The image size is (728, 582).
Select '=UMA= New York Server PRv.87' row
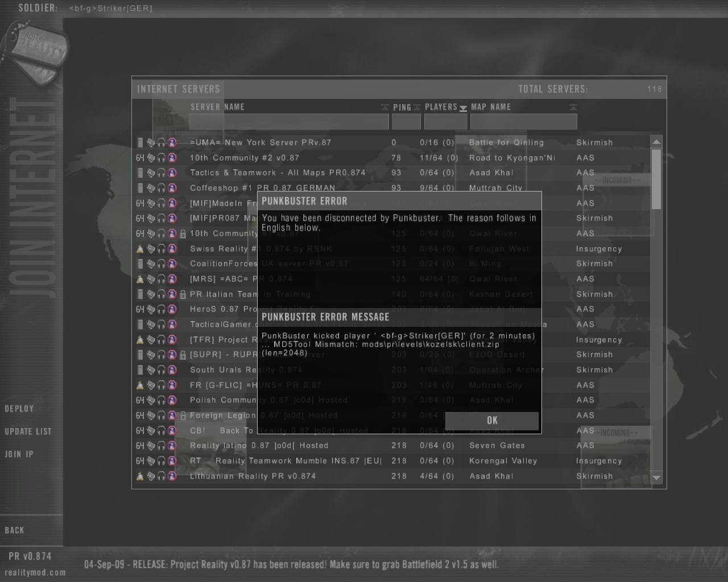coord(392,143)
